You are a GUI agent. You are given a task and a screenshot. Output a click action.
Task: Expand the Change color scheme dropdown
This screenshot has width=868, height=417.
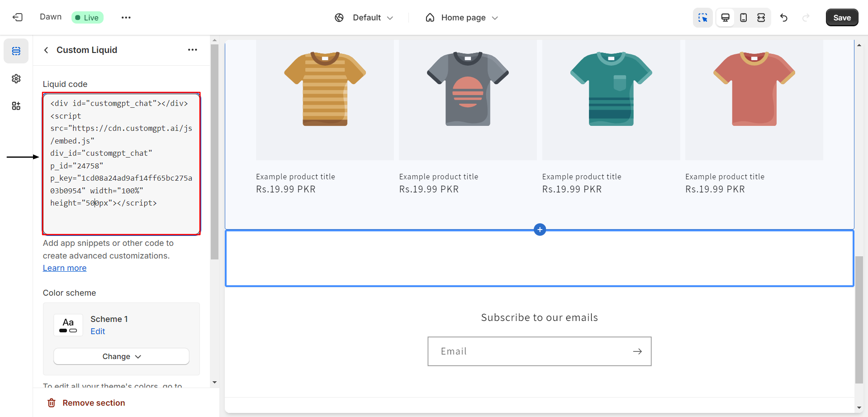tap(121, 356)
